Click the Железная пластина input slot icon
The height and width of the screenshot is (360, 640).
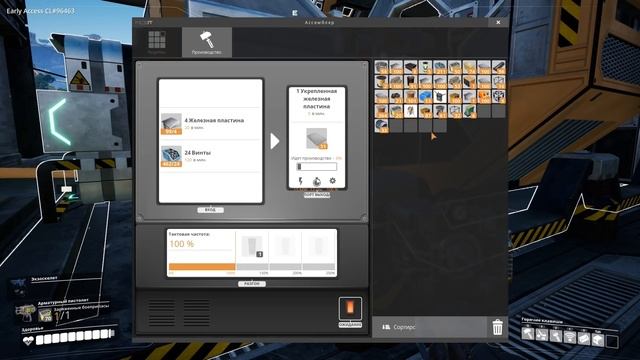(x=171, y=124)
